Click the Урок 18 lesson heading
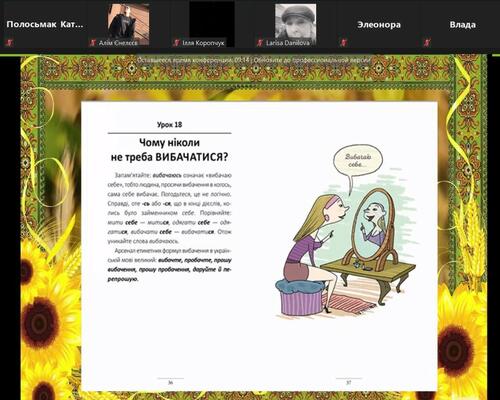500x400 pixels. (169, 125)
